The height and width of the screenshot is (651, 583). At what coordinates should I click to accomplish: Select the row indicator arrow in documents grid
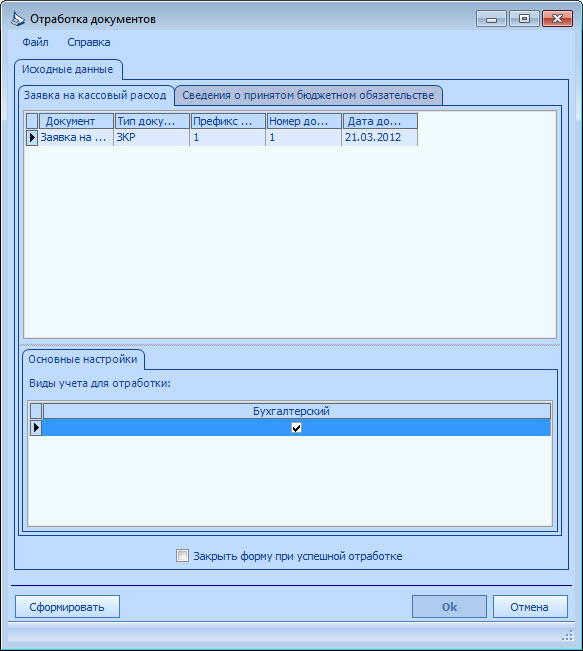pos(32,137)
